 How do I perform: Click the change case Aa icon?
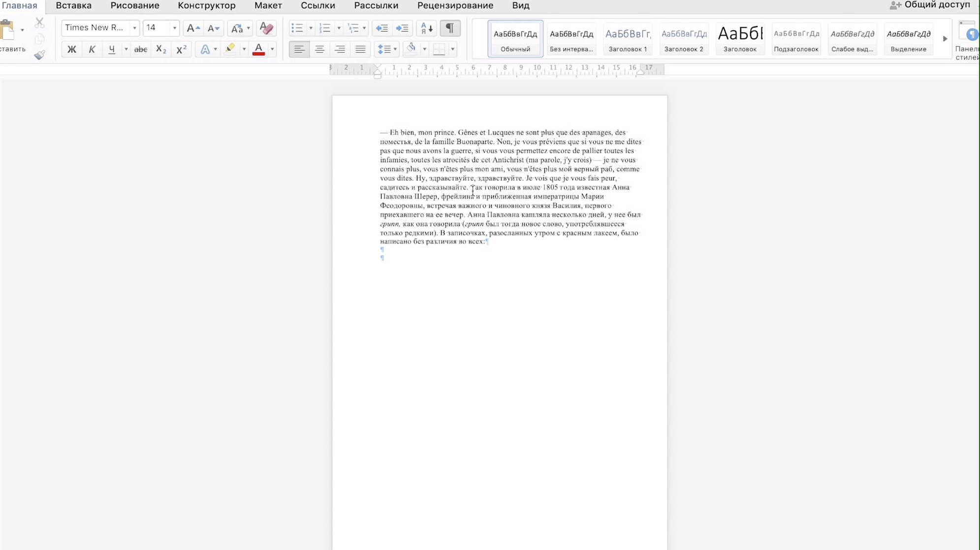click(237, 28)
